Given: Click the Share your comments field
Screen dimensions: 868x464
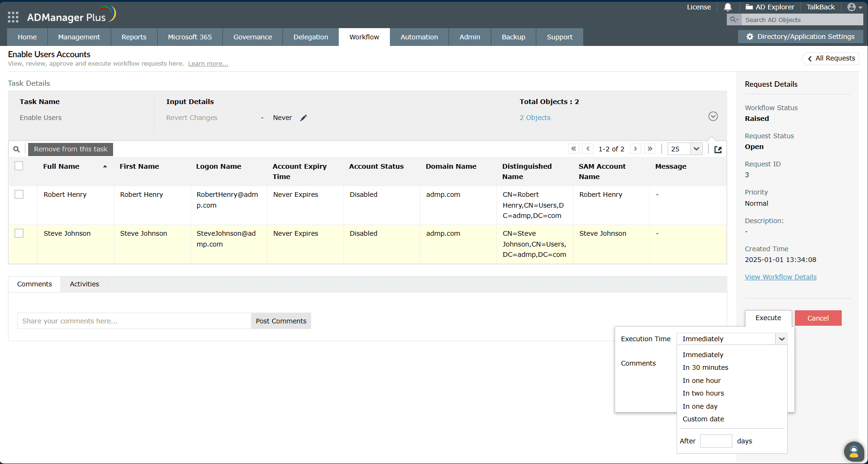Looking at the screenshot, I should click(134, 321).
